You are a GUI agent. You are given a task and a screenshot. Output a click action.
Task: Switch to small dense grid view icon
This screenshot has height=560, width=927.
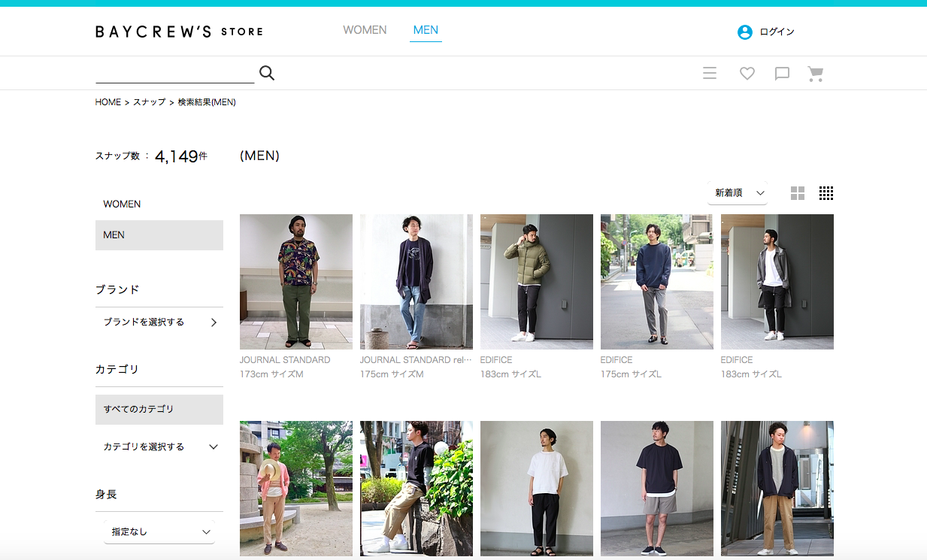tap(826, 193)
